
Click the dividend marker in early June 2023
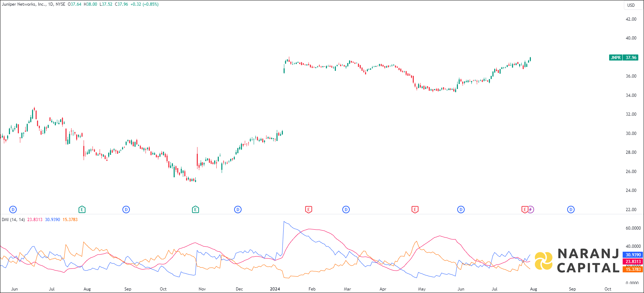13,210
